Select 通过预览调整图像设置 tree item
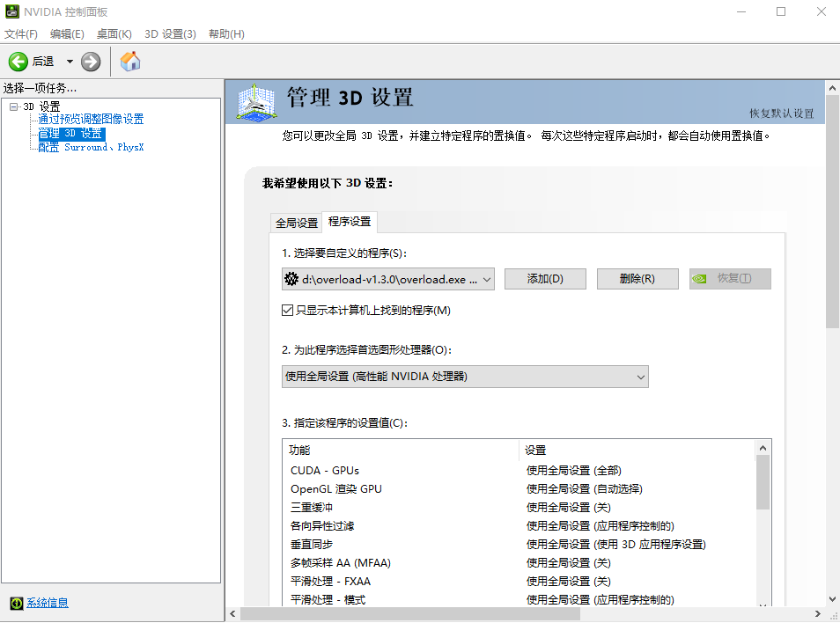The image size is (840, 623). [x=91, y=120]
